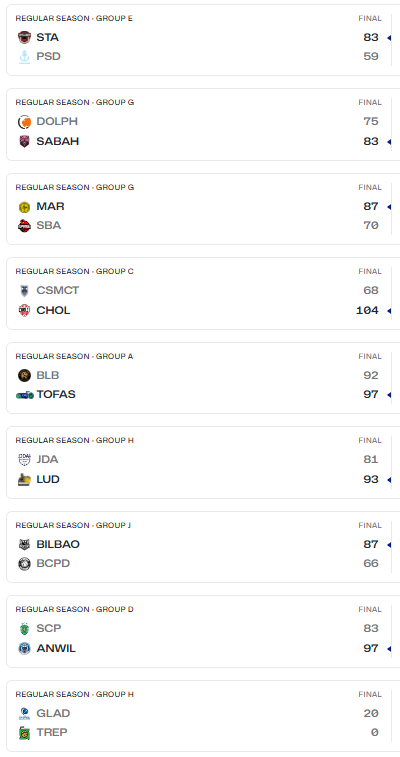
Task: Click the ANWIL team logo
Action: 24,648
